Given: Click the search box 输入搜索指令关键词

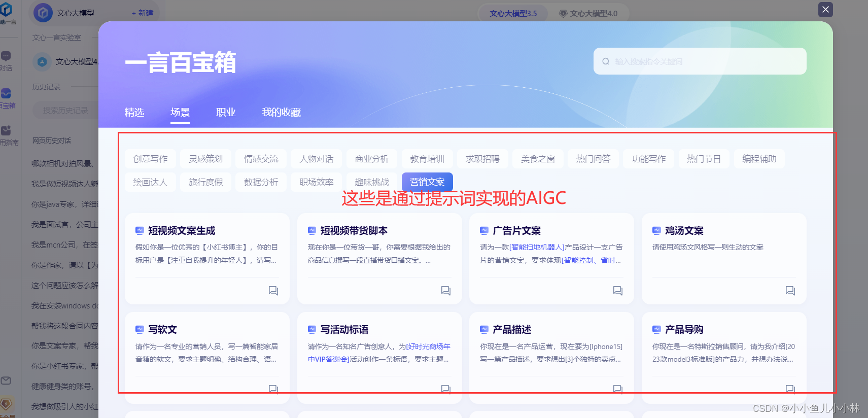Looking at the screenshot, I should tap(700, 61).
